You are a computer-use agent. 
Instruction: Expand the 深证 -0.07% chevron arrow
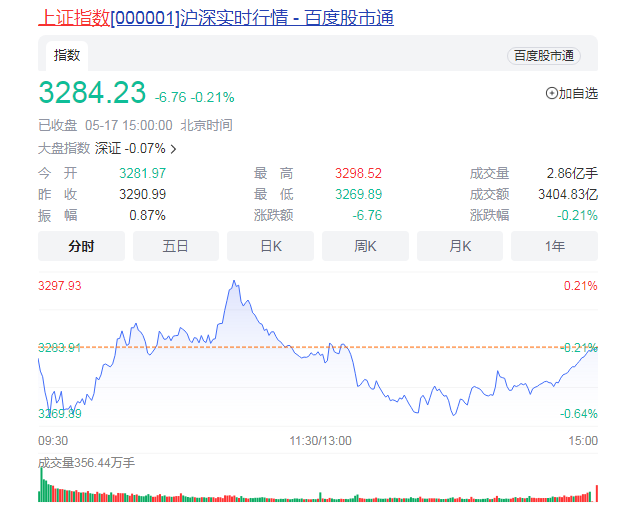174,149
